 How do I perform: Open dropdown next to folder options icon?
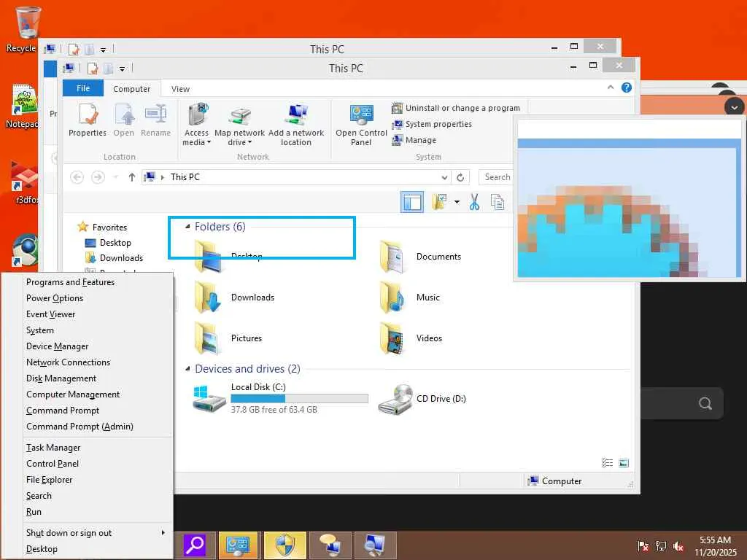point(457,203)
